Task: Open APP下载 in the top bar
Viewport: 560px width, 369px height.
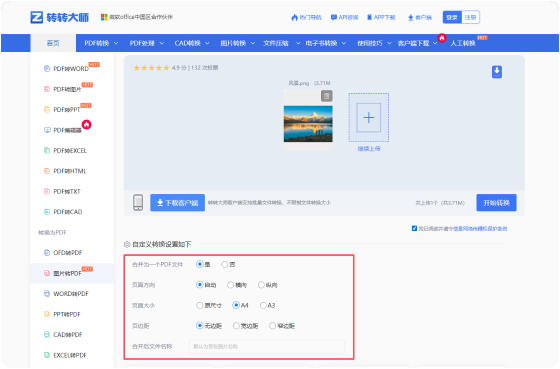Action: click(381, 17)
